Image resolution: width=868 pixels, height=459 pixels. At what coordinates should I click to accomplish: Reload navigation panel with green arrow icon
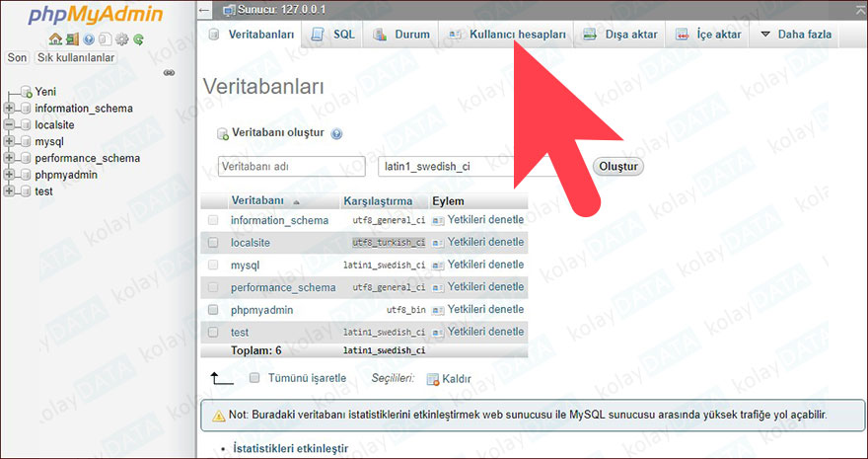tap(138, 39)
